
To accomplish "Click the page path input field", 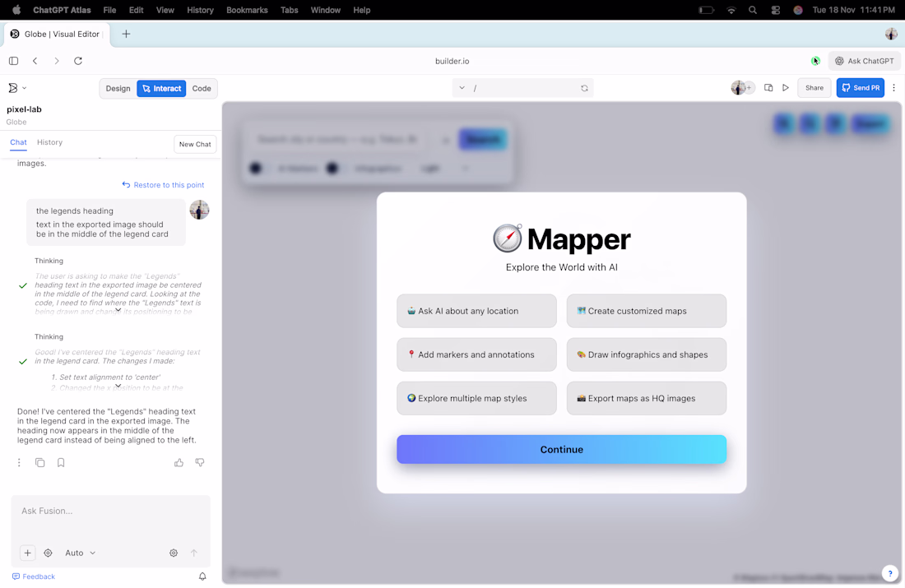I will (522, 88).
